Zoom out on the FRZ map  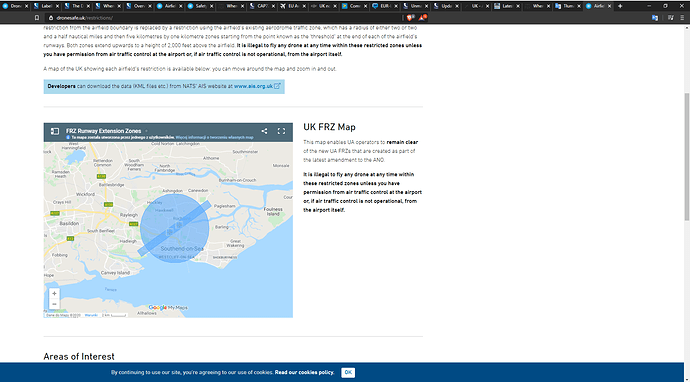click(54, 304)
